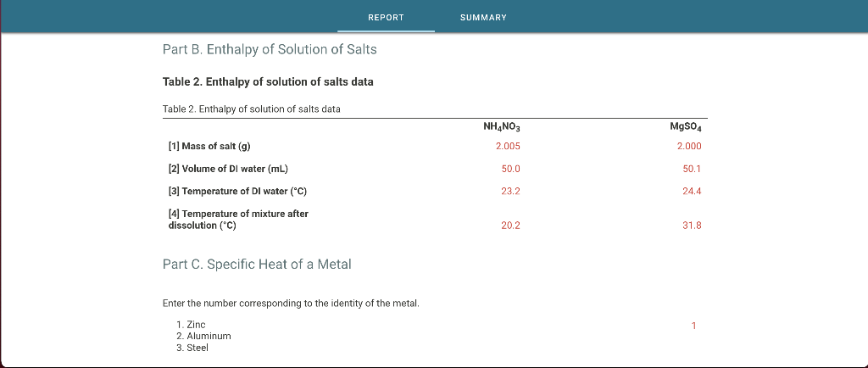Click the metal identity answer field showing 1
The height and width of the screenshot is (368, 868).
click(x=693, y=326)
